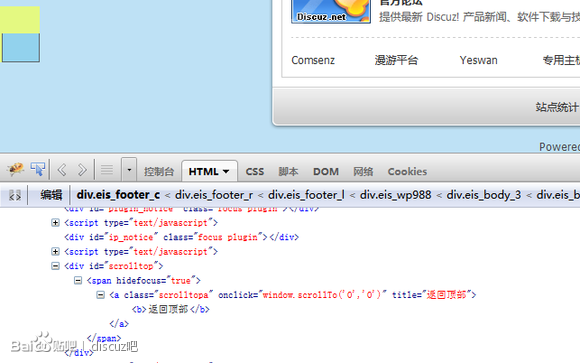Click the 编辑 button
Image resolution: width=580 pixels, height=363 pixels.
tap(51, 195)
